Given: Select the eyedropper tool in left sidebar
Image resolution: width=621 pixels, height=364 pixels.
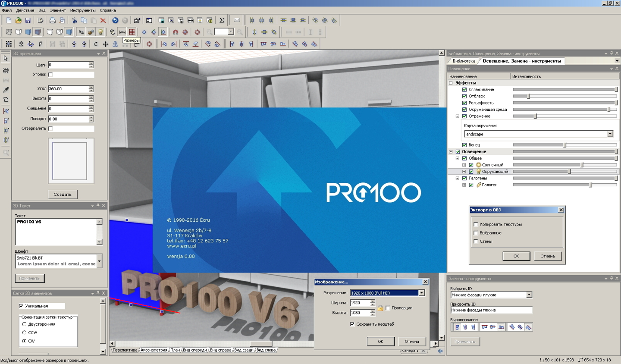Looking at the screenshot, I should click(x=6, y=90).
